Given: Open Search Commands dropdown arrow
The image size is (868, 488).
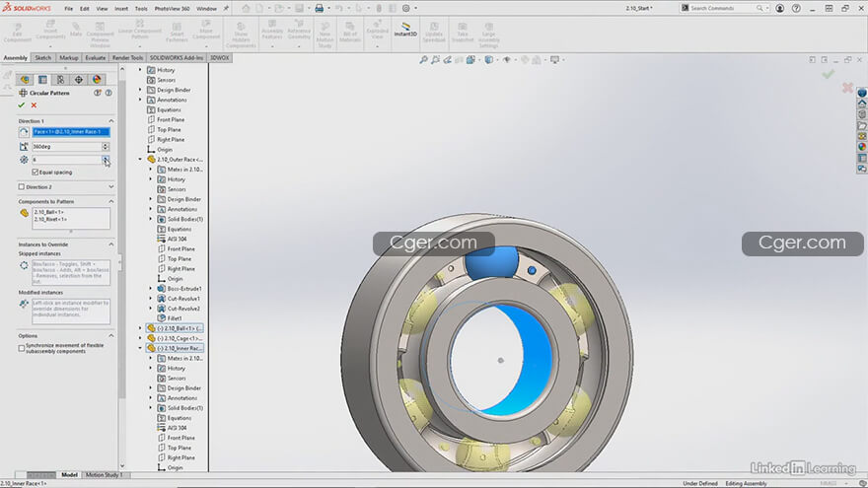Looking at the screenshot, I should pyautogui.click(x=766, y=8).
